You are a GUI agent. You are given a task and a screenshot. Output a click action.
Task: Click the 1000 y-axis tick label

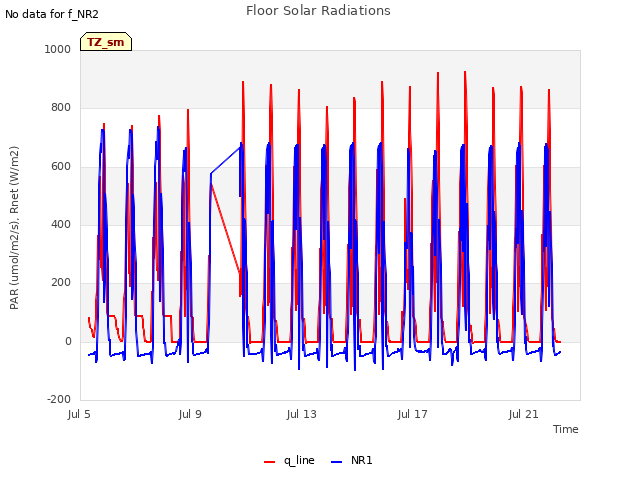[x=58, y=49]
